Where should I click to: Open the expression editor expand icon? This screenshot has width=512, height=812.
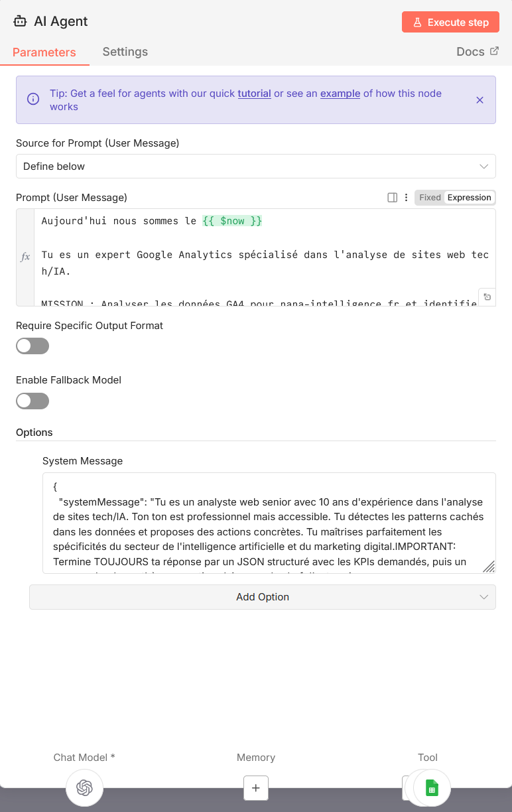coord(486,297)
